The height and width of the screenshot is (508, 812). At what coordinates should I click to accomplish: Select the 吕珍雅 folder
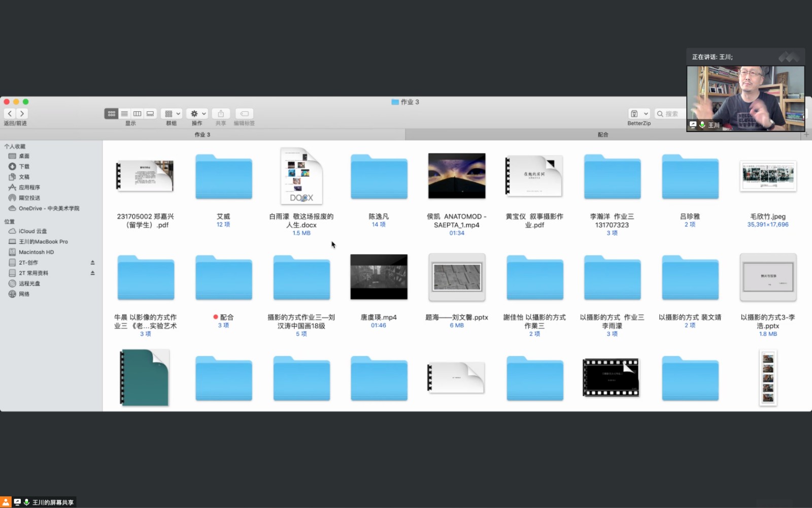point(690,176)
